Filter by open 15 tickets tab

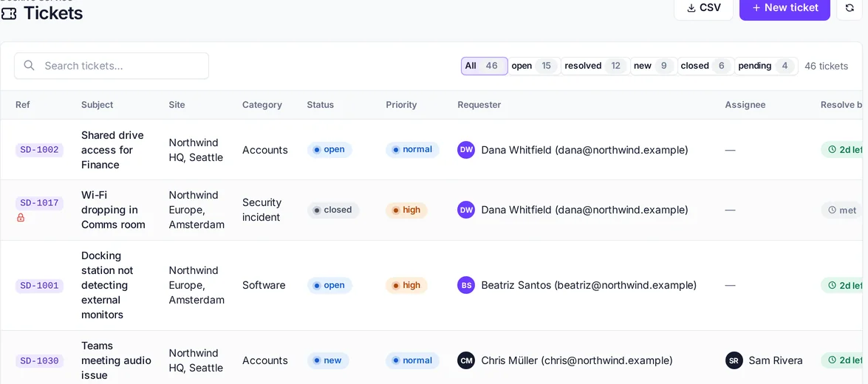534,66
